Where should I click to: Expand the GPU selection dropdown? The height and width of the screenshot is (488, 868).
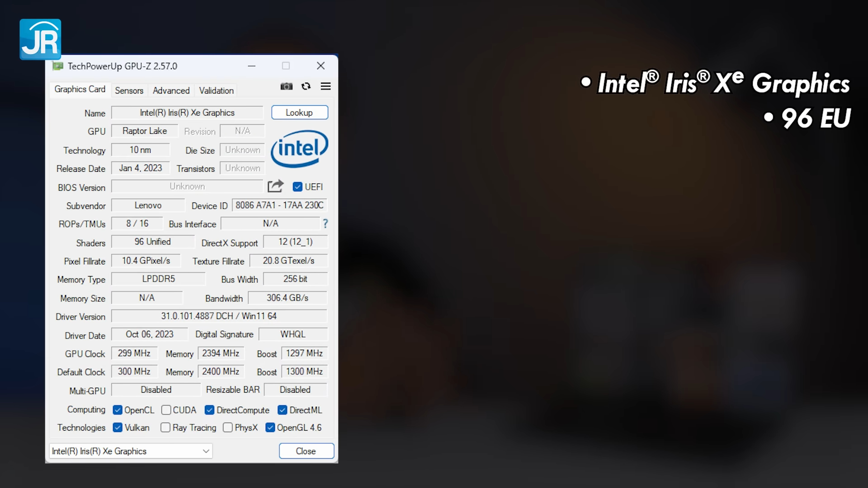click(x=206, y=451)
